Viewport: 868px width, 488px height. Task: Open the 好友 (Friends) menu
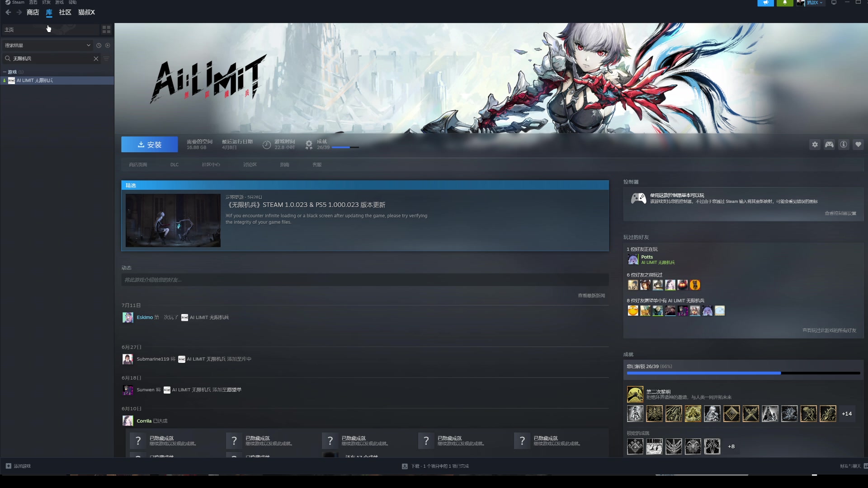[46, 2]
